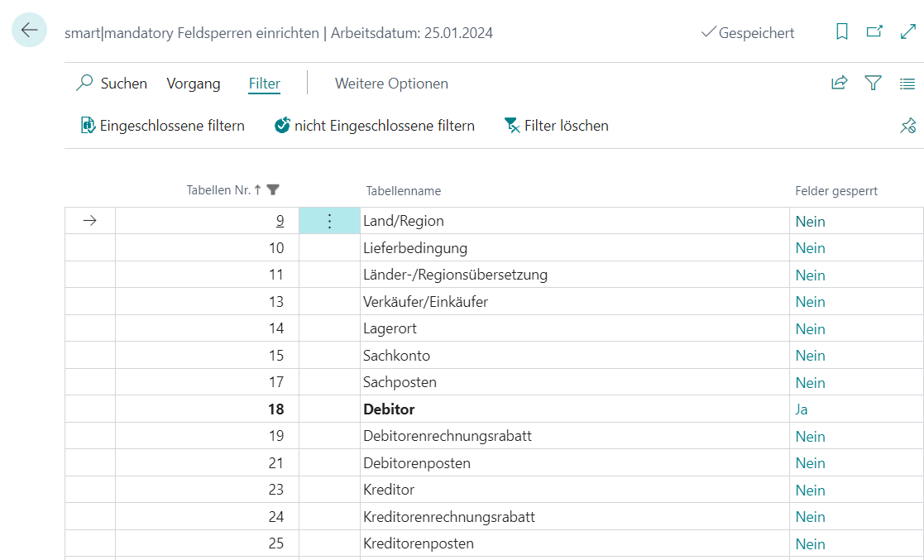Open the share icon
The image size is (924, 560).
839,84
